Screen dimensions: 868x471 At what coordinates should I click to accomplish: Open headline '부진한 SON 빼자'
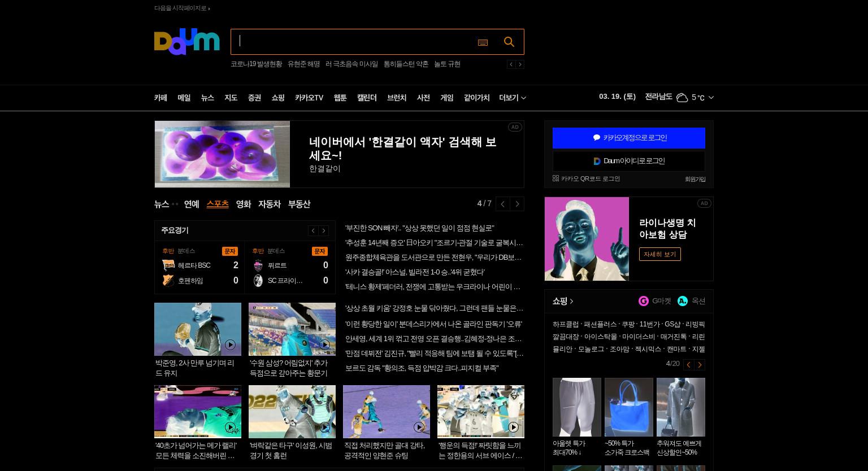click(x=419, y=228)
